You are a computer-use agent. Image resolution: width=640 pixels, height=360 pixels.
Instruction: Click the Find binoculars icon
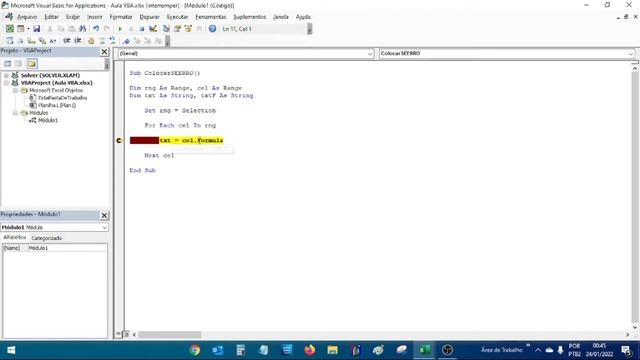[x=82, y=29]
